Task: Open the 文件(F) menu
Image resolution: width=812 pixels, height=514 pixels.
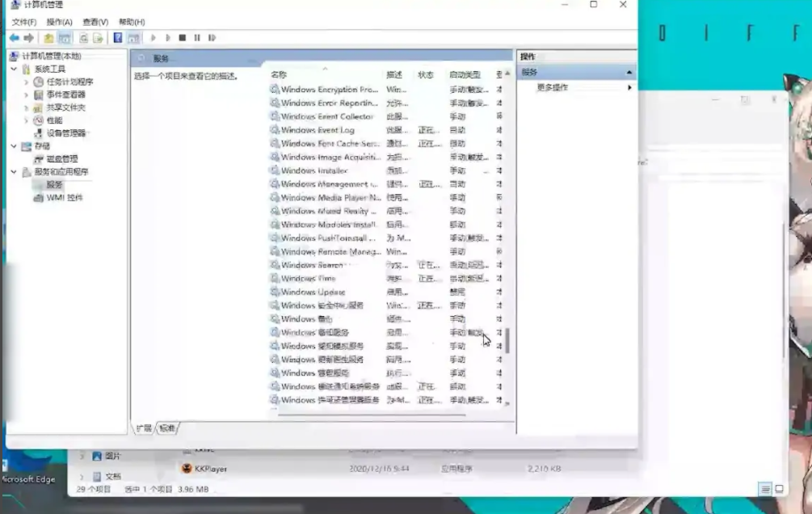Action: tap(23, 22)
